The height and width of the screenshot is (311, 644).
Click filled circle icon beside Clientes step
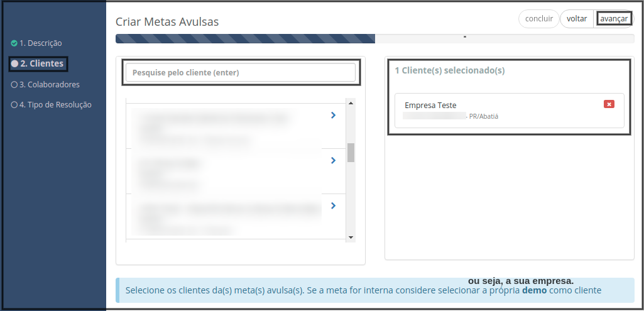15,63
